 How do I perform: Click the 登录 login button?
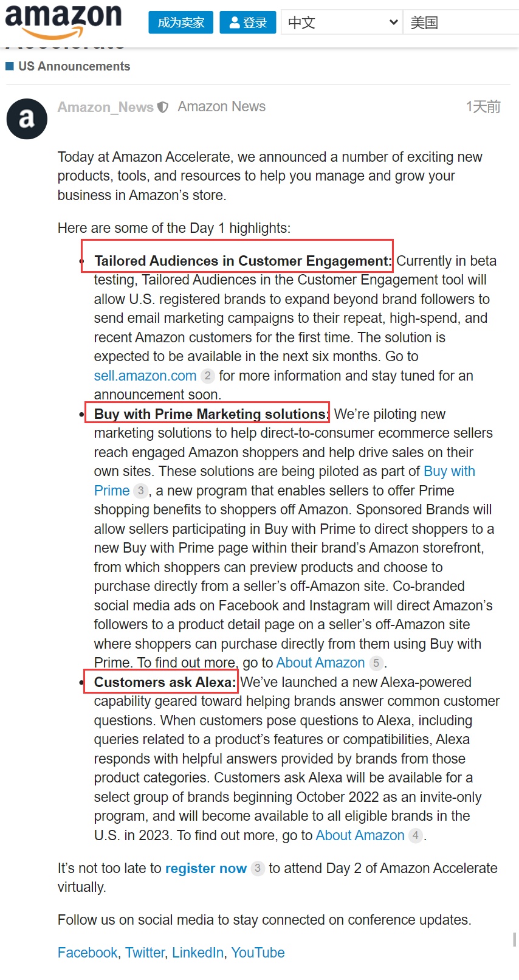tap(248, 22)
